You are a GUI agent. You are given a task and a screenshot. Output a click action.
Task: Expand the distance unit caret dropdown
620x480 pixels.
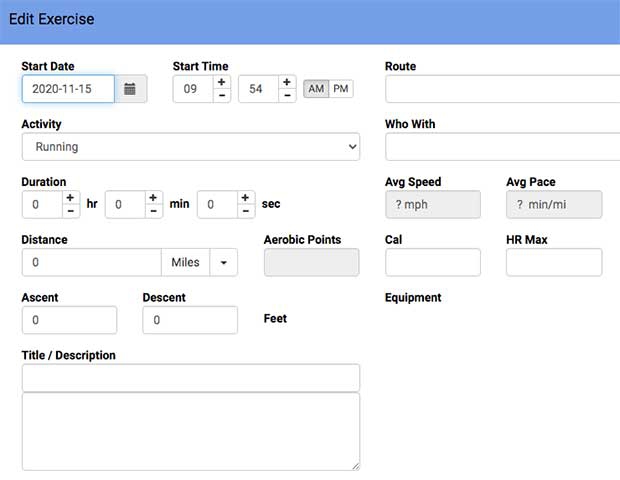coord(223,263)
